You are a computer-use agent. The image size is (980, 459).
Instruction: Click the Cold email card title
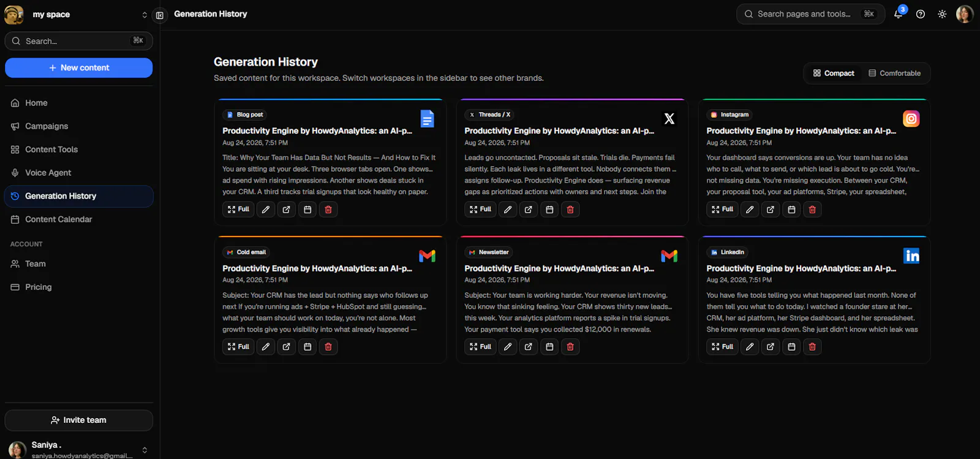point(317,268)
